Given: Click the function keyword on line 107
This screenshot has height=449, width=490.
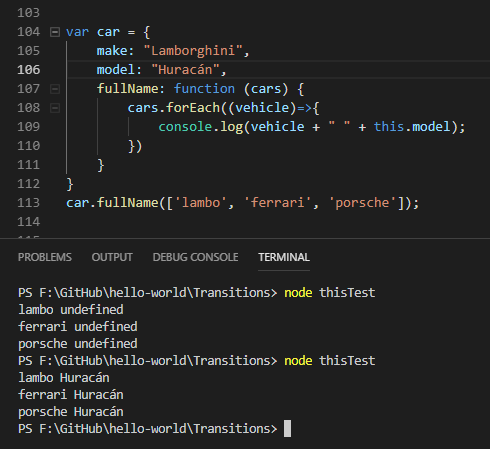Looking at the screenshot, I should pyautogui.click(x=204, y=89).
